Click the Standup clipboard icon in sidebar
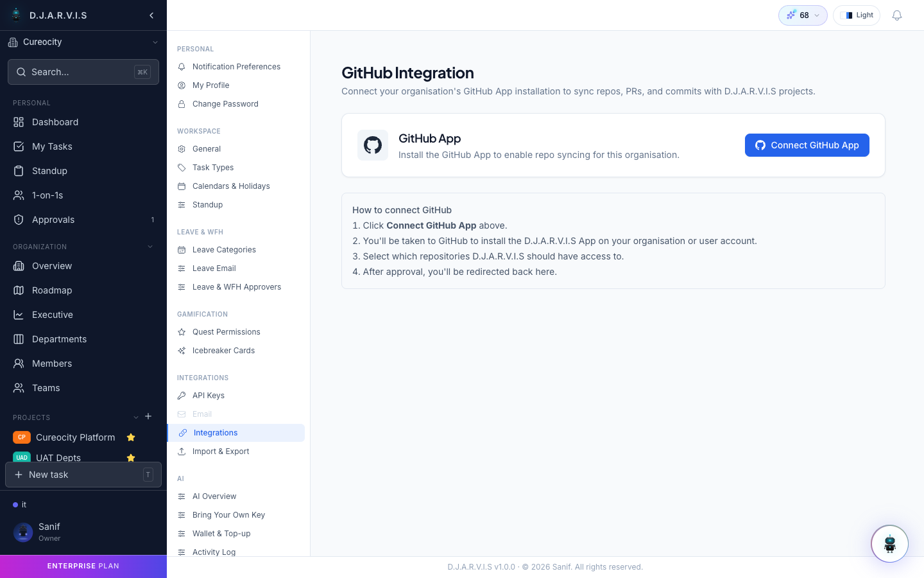The image size is (924, 578). pos(19,171)
